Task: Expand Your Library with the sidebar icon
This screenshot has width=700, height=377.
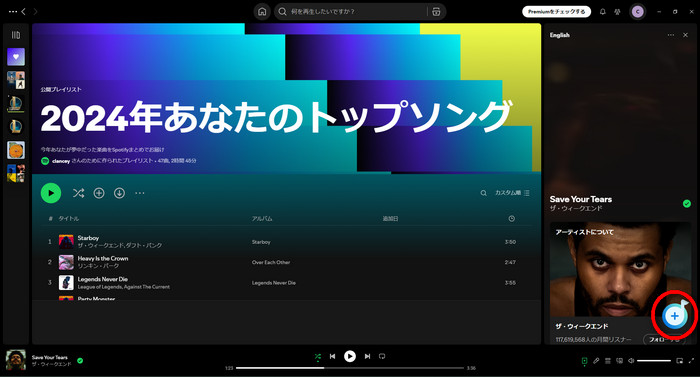Action: 16,35
